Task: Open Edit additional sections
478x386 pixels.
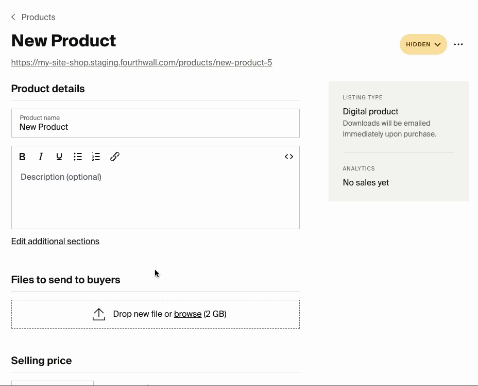Action: 55,241
